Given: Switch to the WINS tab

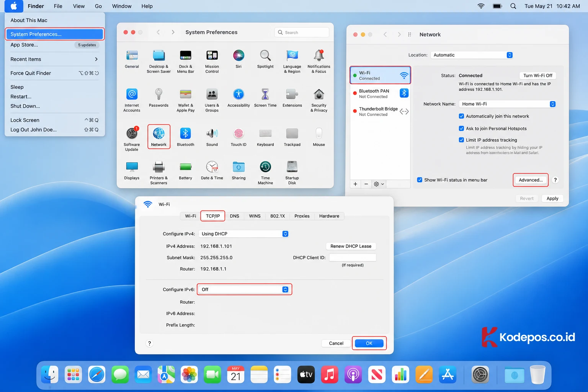Looking at the screenshot, I should [x=255, y=216].
